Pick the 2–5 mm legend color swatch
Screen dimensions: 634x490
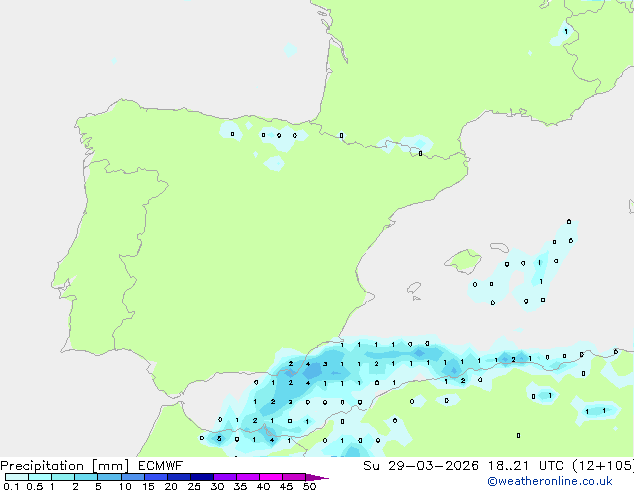[x=86, y=477]
